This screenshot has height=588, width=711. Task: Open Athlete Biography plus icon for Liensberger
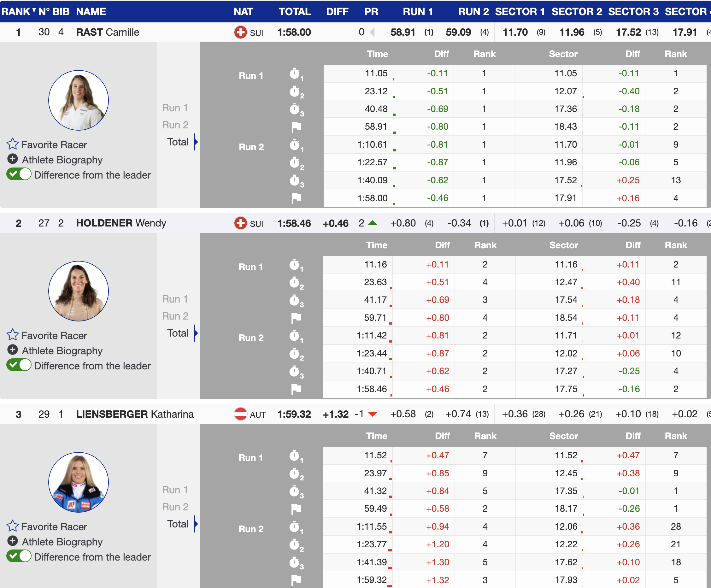click(13, 541)
